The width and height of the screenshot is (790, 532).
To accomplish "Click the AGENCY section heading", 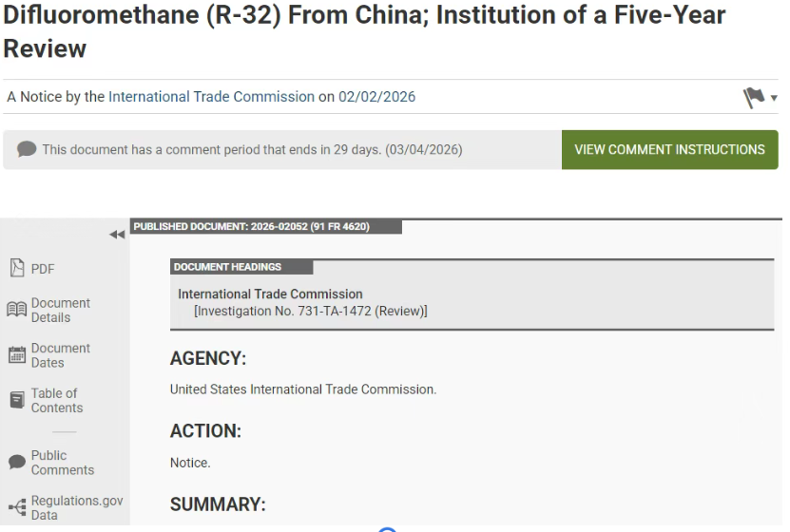I will [208, 359].
